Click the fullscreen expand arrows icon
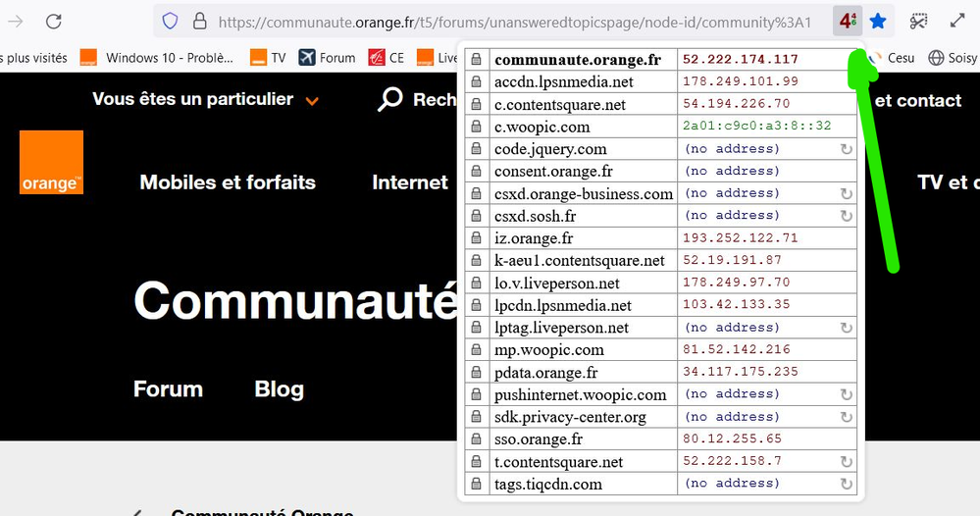This screenshot has width=980, height=516. [x=957, y=22]
